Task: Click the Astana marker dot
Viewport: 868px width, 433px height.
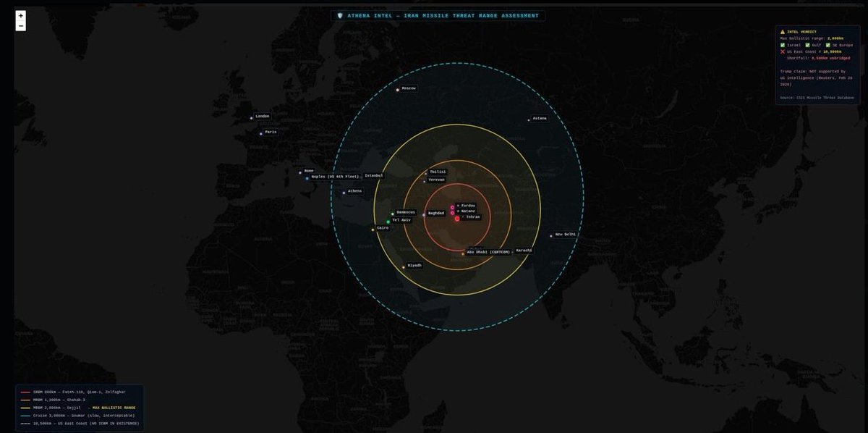Action: [x=529, y=119]
